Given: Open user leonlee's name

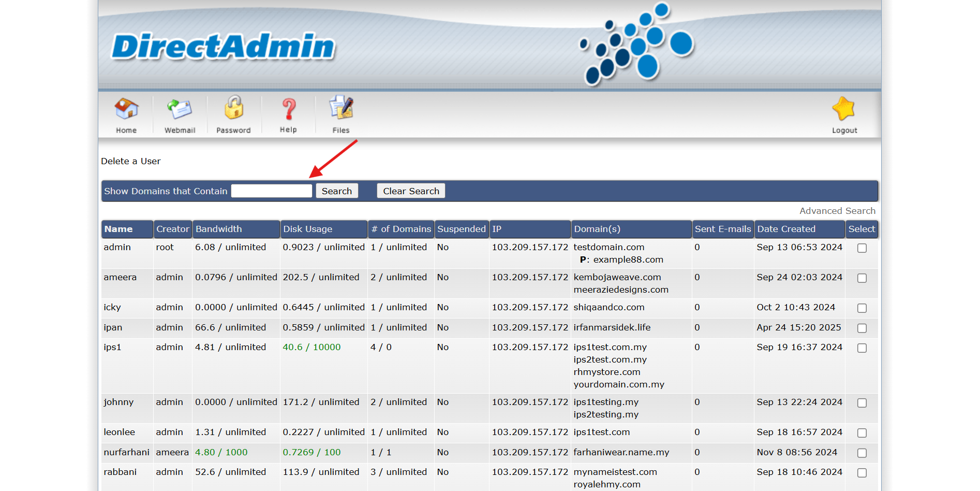Looking at the screenshot, I should click(119, 432).
